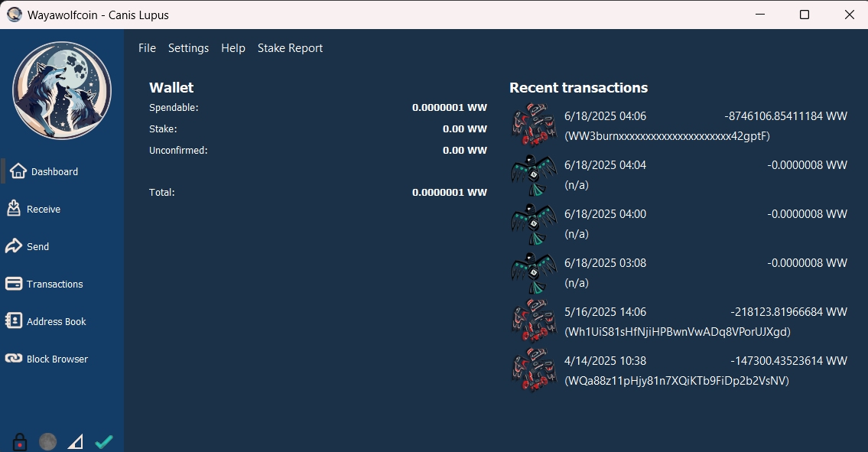Click the Address Book icon
868x452 pixels.
[x=13, y=321]
